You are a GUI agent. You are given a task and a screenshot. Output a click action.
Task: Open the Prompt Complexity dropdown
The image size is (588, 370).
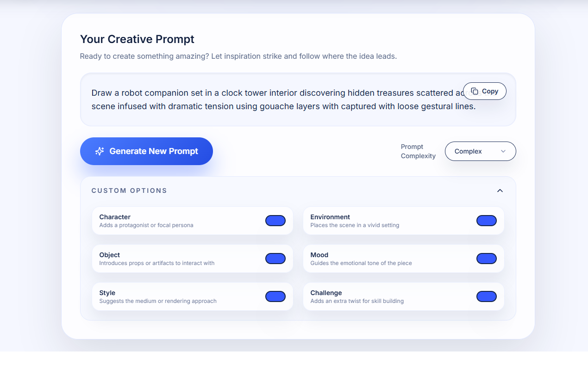point(480,151)
